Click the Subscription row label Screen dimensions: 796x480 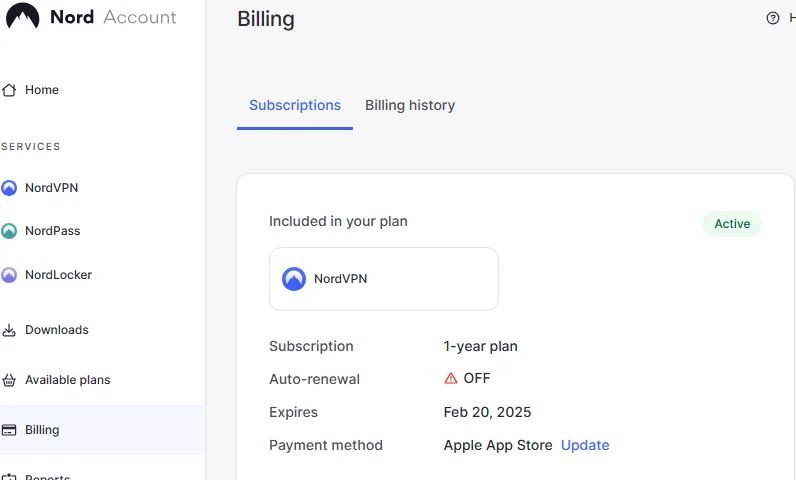[311, 347]
